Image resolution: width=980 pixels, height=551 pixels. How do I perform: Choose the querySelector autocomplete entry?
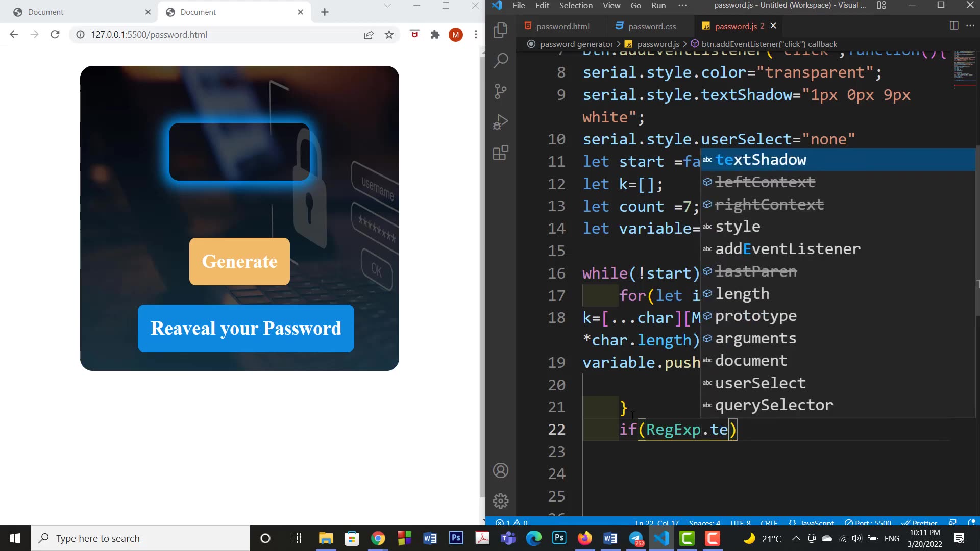pos(774,405)
